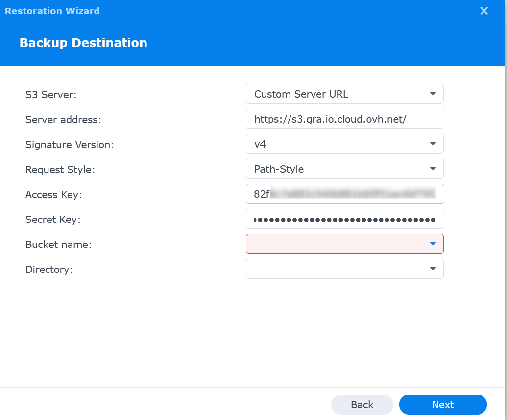Close the Restoration Wizard dialog
This screenshot has height=420, width=507.
tap(483, 11)
